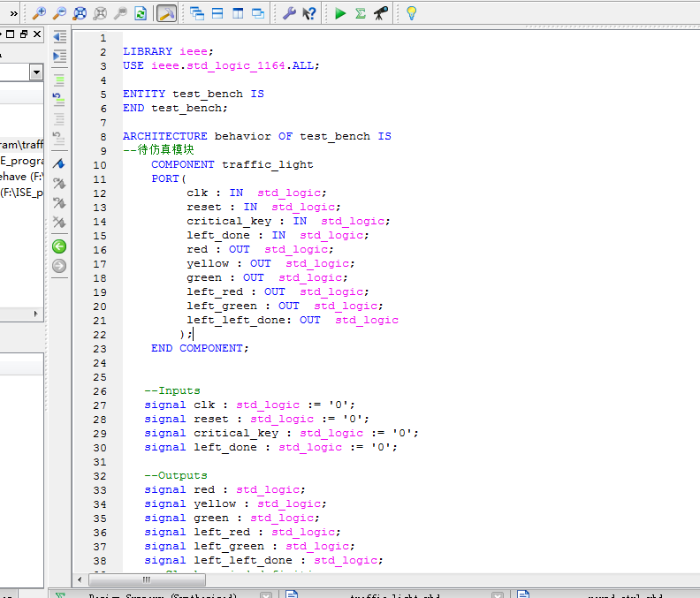The width and height of the screenshot is (700, 598).
Task: Expand the toolbar overflow chevron
Action: [x=13, y=13]
